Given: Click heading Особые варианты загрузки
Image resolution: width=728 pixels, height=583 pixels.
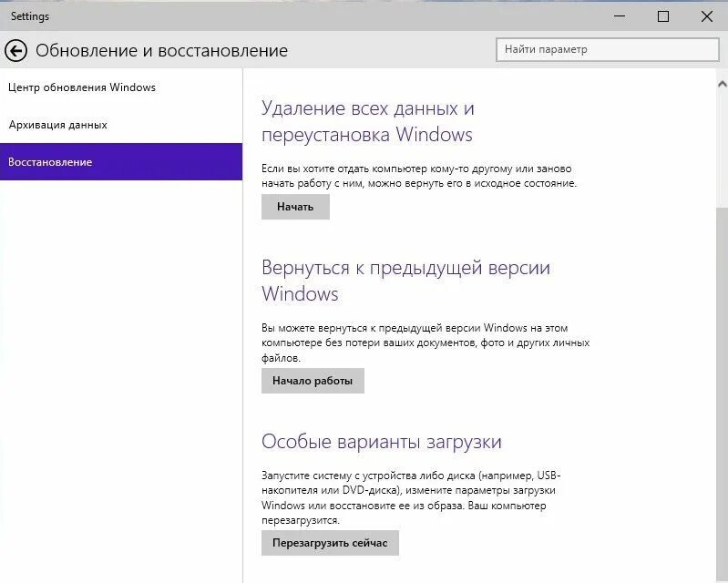Looking at the screenshot, I should (382, 441).
